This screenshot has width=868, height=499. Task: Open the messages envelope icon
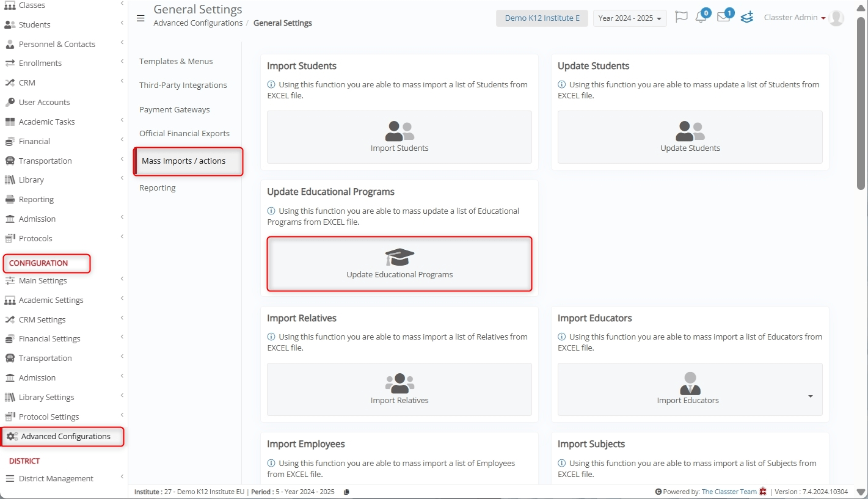723,17
